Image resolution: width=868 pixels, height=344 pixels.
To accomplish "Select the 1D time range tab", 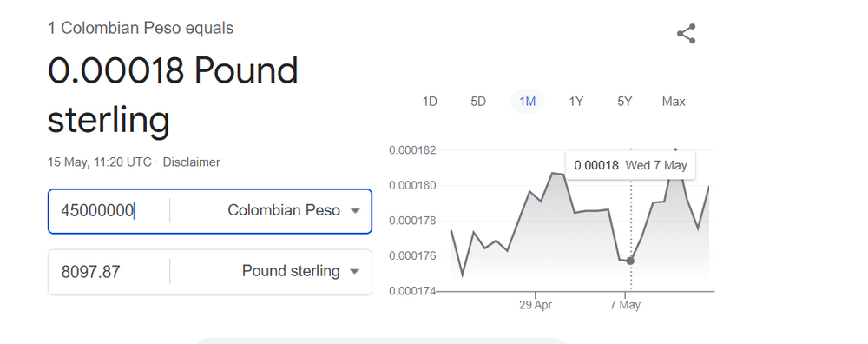I will point(430,102).
